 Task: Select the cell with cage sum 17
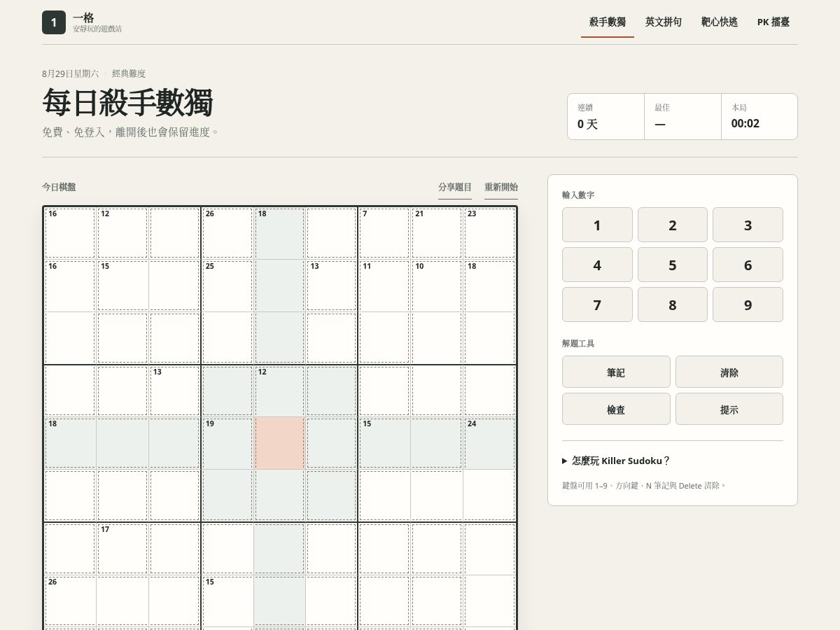click(x=122, y=548)
